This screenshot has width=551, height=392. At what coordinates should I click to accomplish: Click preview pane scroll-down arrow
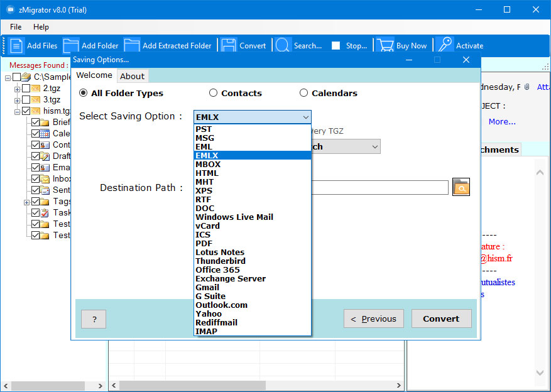(x=540, y=373)
